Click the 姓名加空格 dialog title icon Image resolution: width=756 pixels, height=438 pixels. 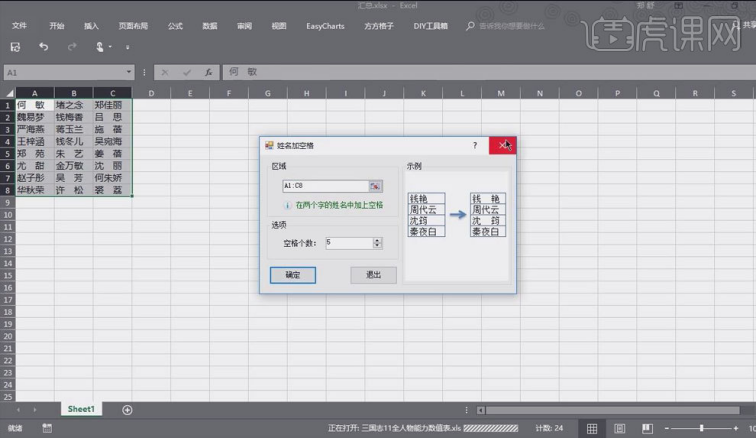coord(269,145)
